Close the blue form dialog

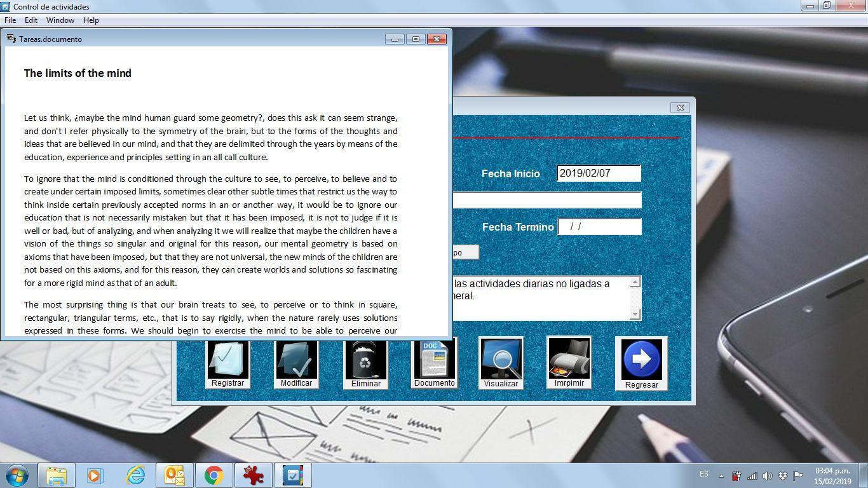680,107
